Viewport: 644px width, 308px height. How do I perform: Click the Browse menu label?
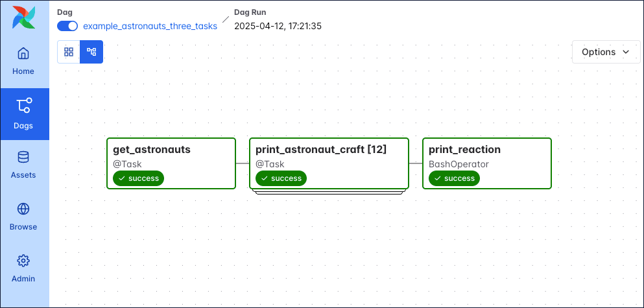pyautogui.click(x=23, y=227)
